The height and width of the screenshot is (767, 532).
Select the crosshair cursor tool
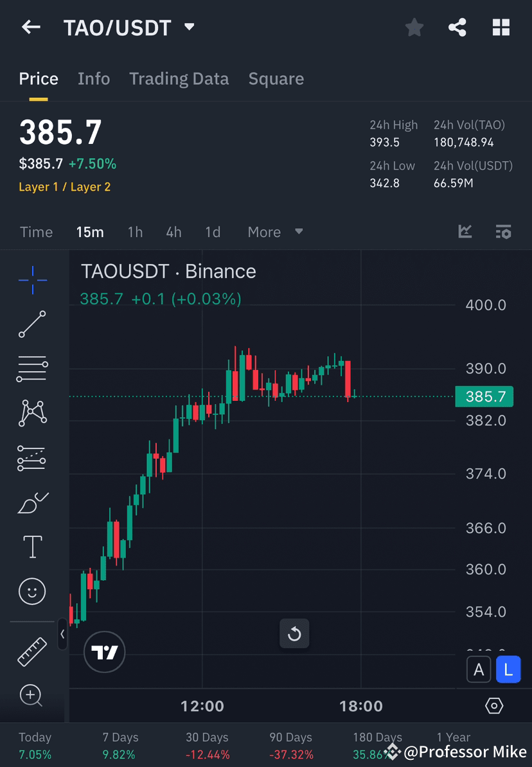[32, 279]
